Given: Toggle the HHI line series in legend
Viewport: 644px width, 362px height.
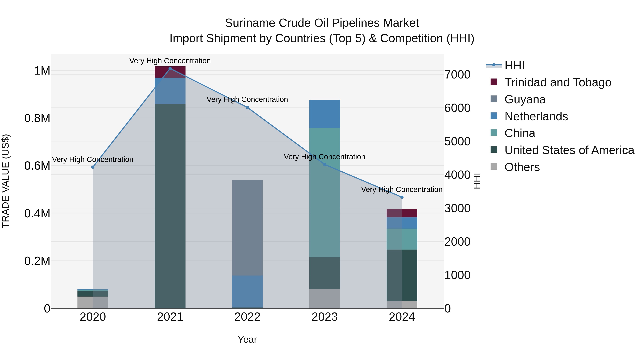Looking at the screenshot, I should click(x=505, y=65).
